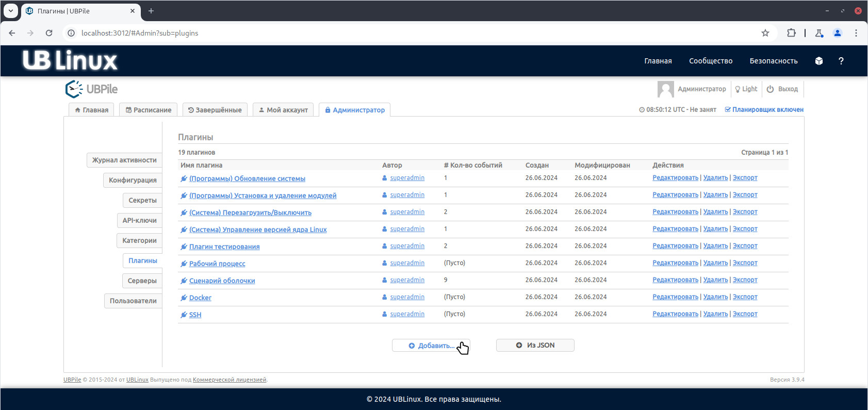The image size is (868, 410).
Task: Click the administrator avatar image
Action: (x=666, y=89)
